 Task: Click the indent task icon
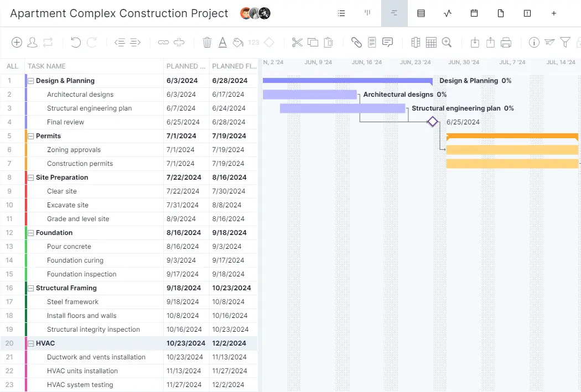[135, 43]
